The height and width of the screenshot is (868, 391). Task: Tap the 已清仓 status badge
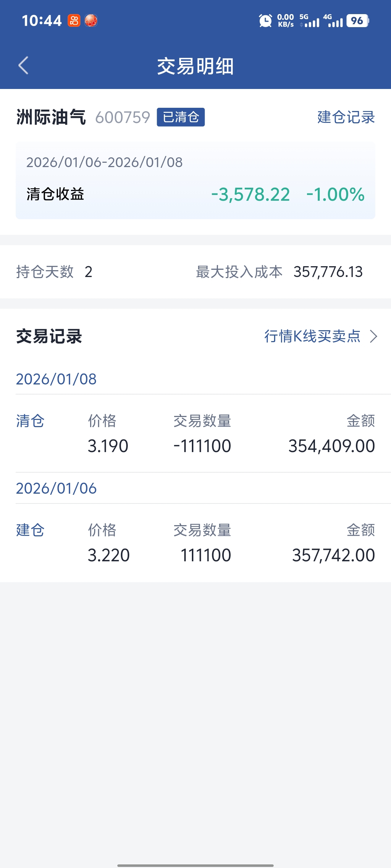coord(181,117)
